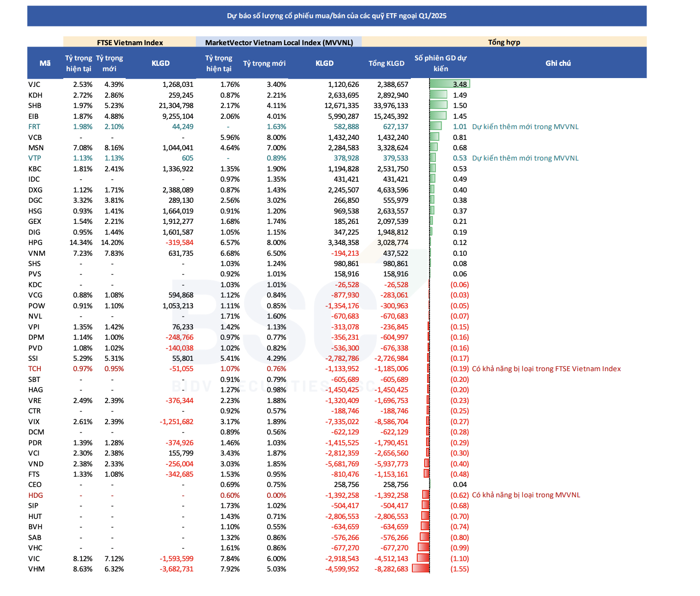Click the VND ticker cell
The image size is (700, 596).
(36, 464)
